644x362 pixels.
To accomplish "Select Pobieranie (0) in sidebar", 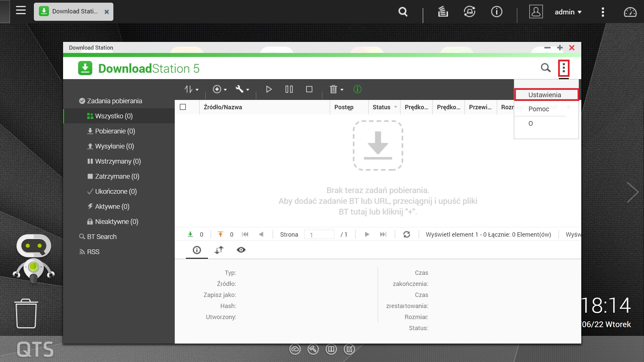I will [119, 131].
